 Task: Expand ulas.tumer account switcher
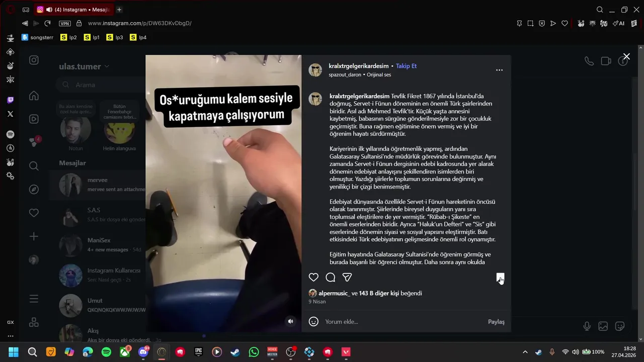coord(84,66)
